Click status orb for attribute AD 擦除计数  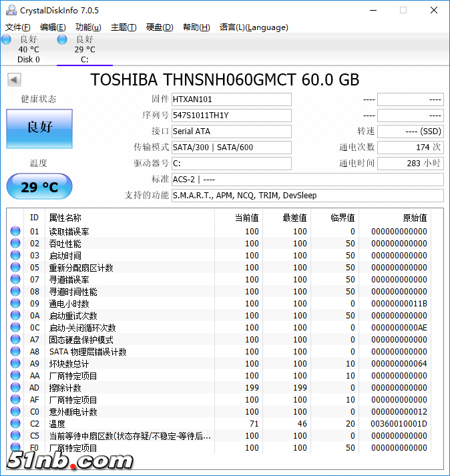[x=15, y=388]
